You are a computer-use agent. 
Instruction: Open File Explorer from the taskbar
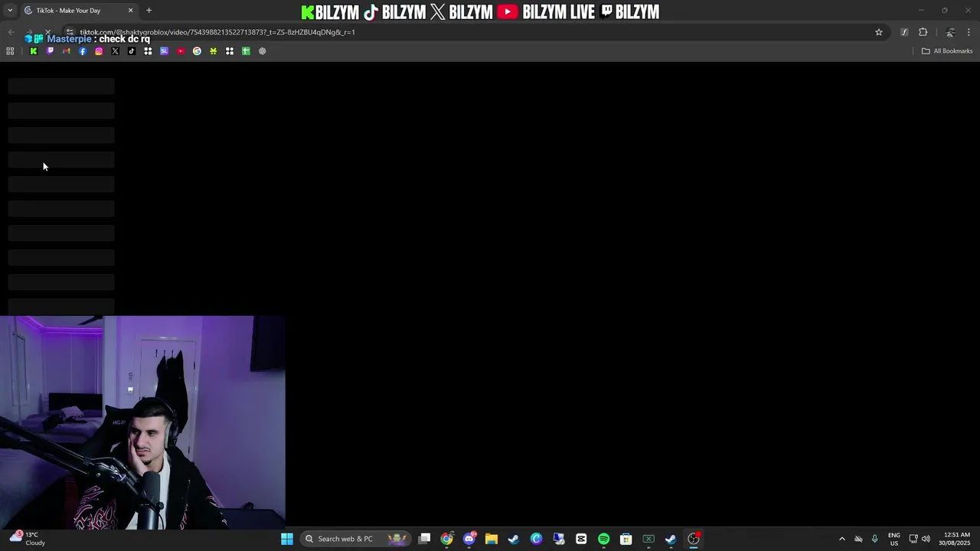[x=492, y=539]
